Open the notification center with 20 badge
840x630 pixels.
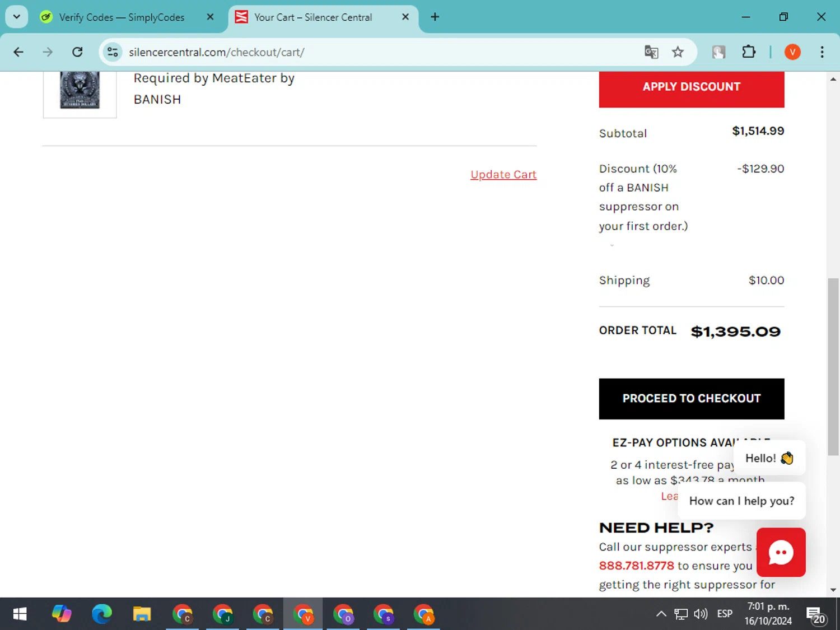(816, 615)
